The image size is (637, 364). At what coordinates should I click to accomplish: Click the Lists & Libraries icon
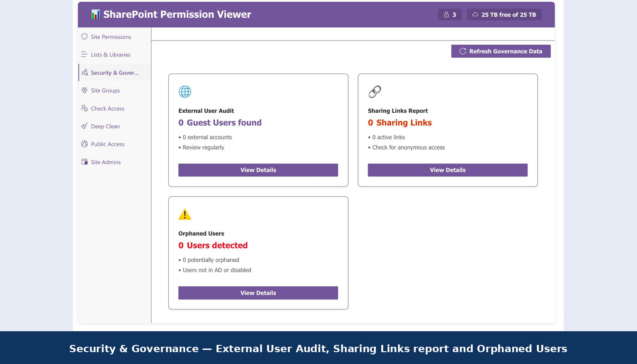click(84, 54)
